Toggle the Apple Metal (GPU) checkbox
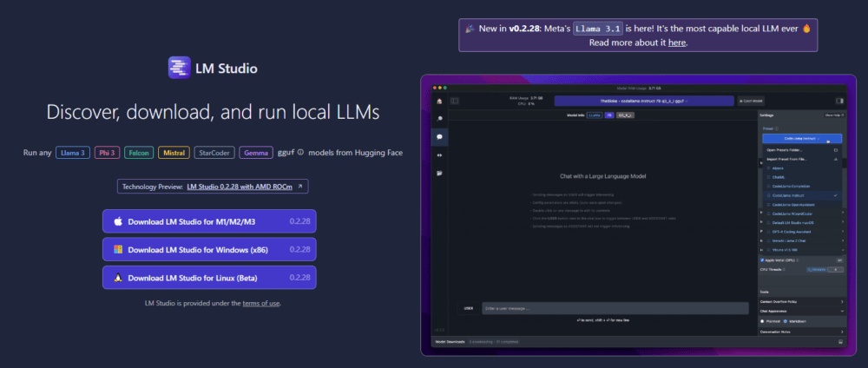This screenshot has height=368, width=868. [762, 260]
